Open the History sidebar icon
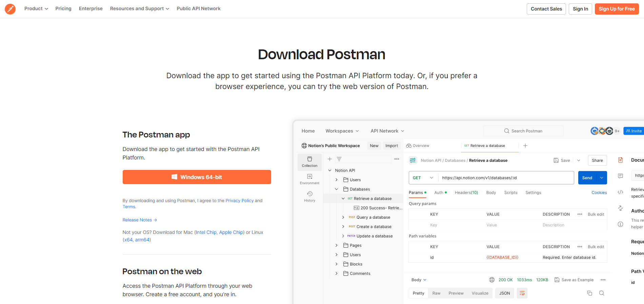 click(x=309, y=196)
